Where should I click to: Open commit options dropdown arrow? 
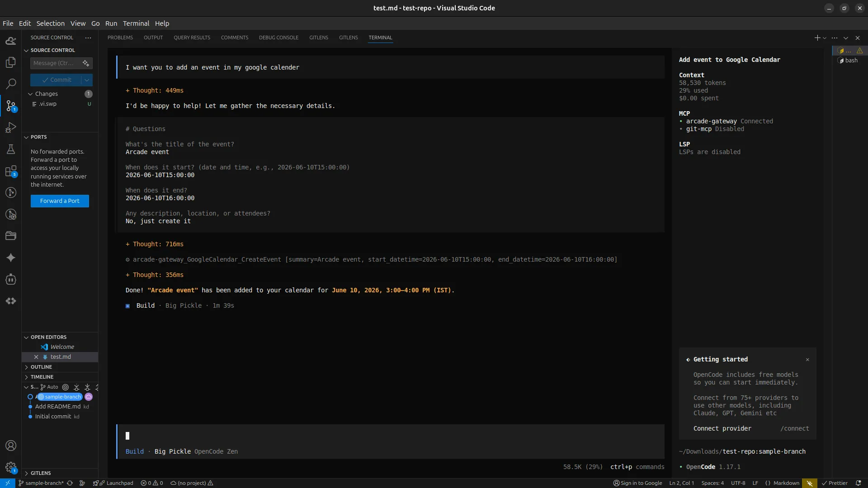(x=87, y=80)
